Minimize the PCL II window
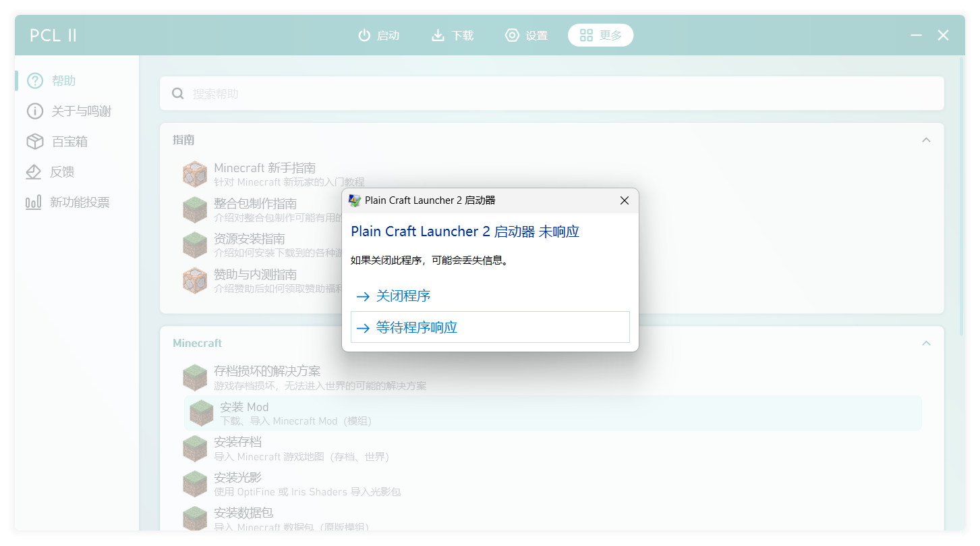980x546 pixels. tap(916, 35)
